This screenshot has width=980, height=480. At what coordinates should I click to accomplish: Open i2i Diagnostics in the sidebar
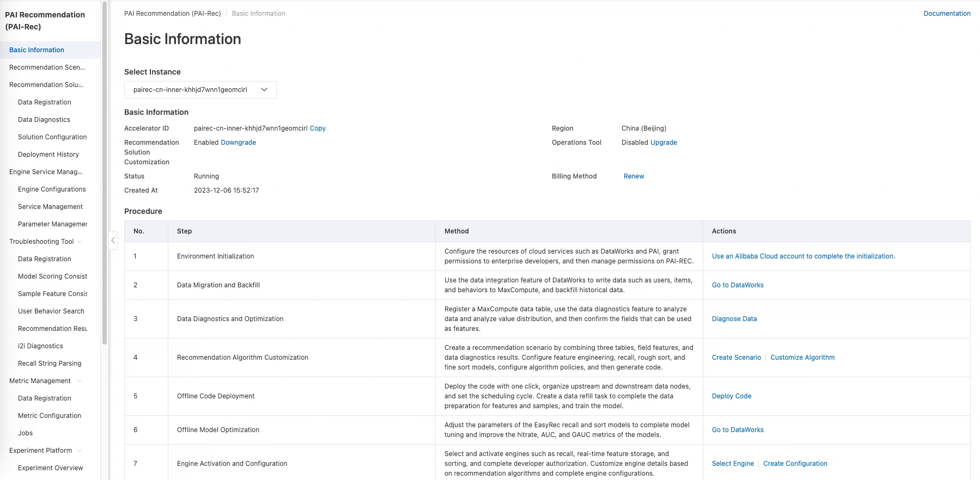click(x=40, y=346)
